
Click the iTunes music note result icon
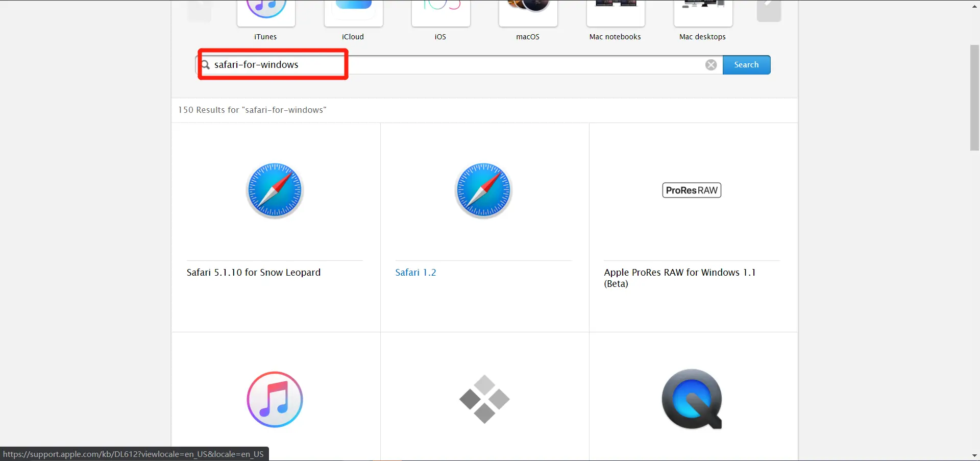tap(275, 399)
